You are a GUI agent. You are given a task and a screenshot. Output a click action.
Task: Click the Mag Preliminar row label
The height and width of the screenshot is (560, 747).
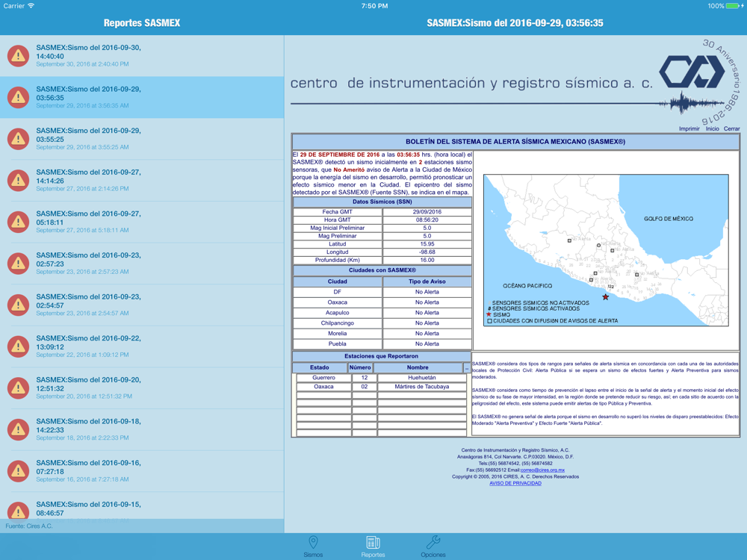pyautogui.click(x=338, y=236)
